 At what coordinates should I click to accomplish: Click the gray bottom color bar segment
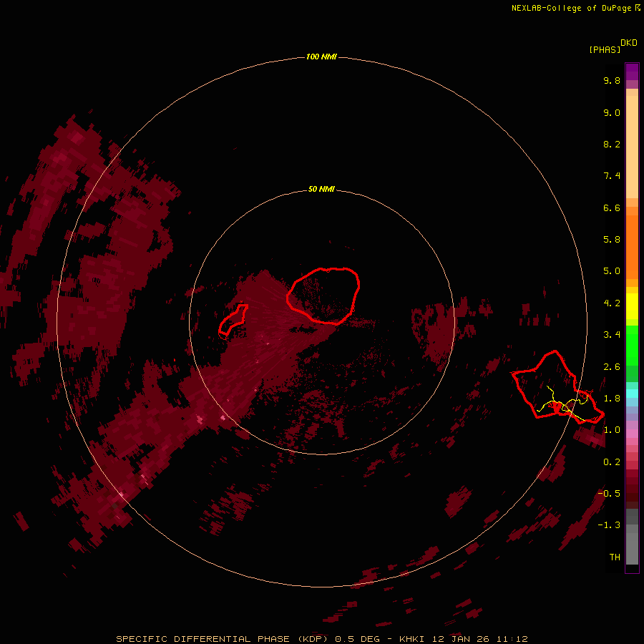click(632, 548)
